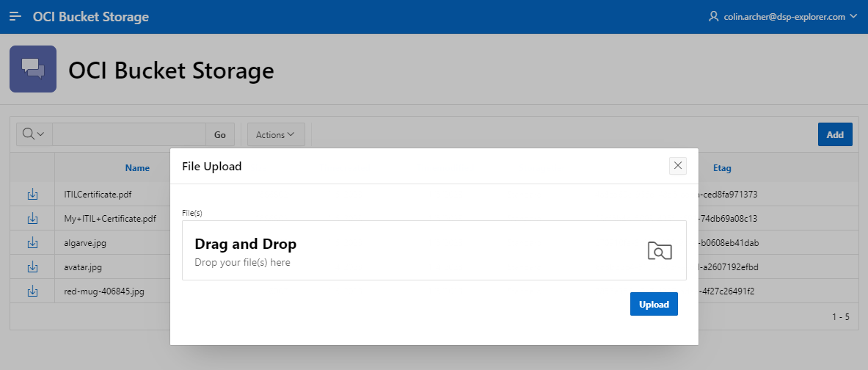
Task: Open the Actions dropdown menu
Action: click(x=276, y=134)
